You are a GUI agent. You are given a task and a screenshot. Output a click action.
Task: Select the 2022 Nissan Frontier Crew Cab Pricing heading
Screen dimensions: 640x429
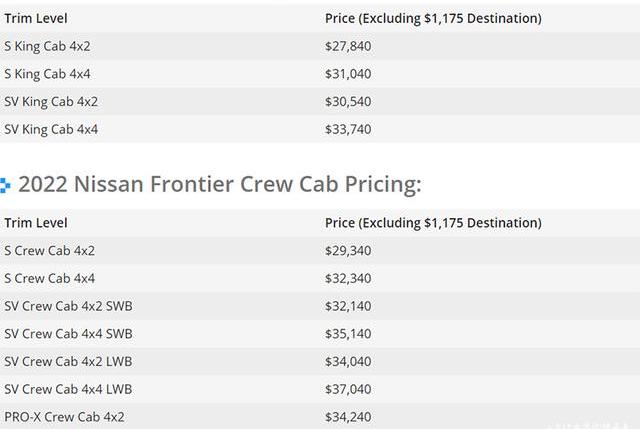click(x=220, y=184)
